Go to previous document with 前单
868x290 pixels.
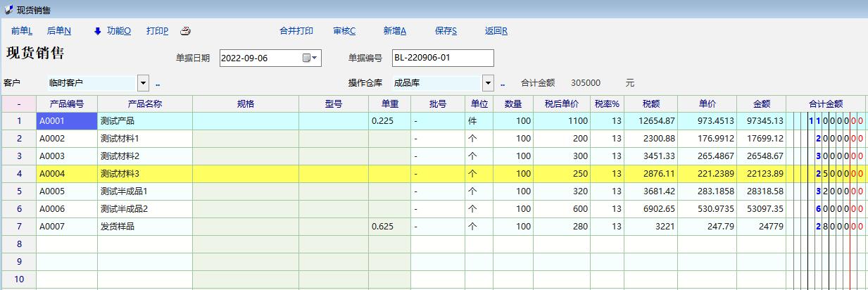click(22, 31)
